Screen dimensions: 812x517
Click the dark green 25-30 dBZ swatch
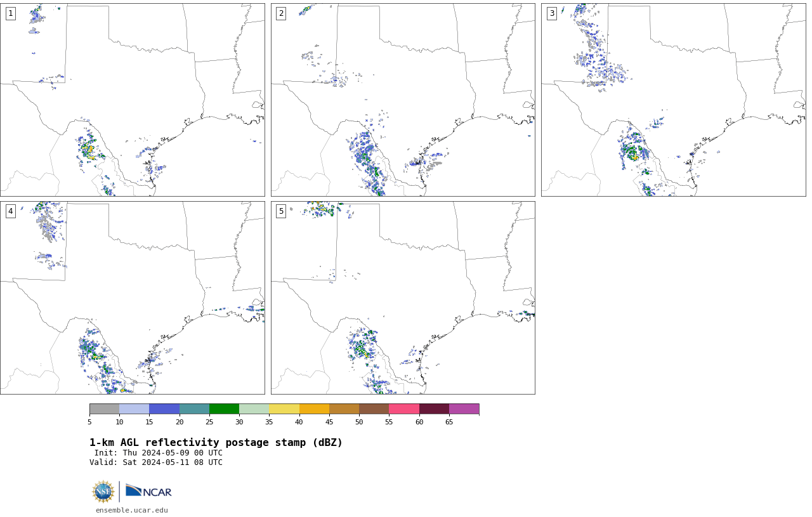pyautogui.click(x=224, y=409)
